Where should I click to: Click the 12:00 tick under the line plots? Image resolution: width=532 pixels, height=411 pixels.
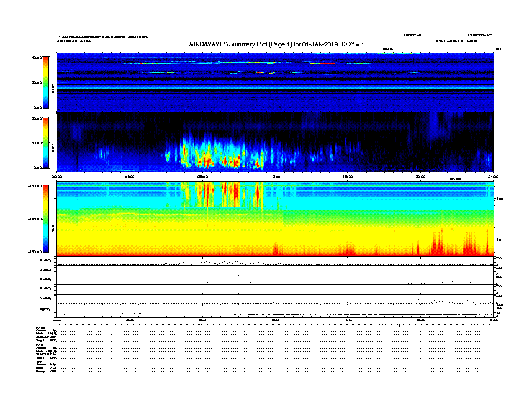click(x=275, y=320)
